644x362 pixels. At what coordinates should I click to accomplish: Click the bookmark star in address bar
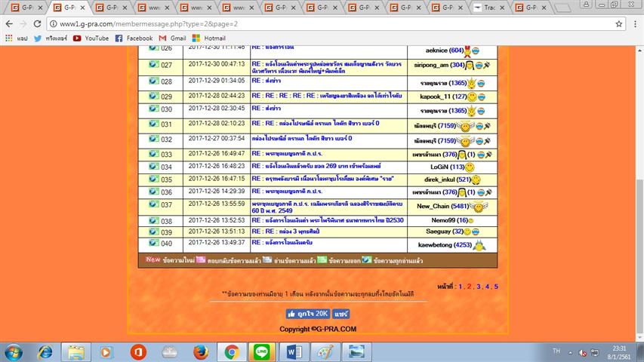618,23
